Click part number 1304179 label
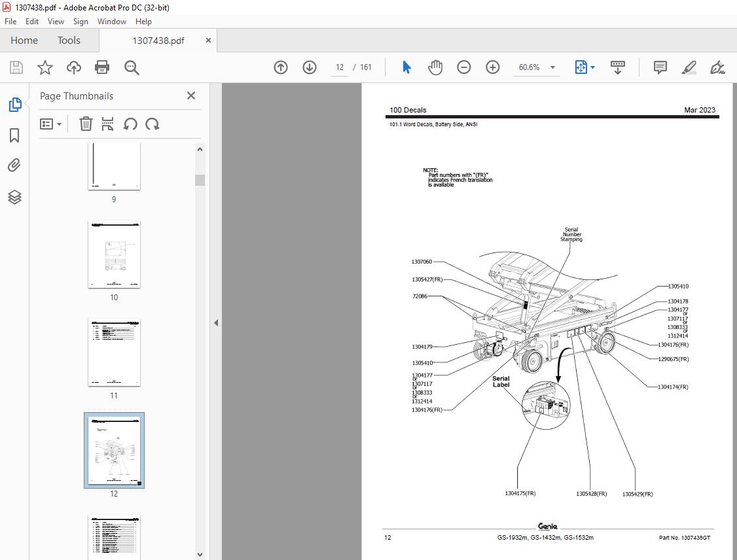This screenshot has width=737, height=560. pos(422,347)
